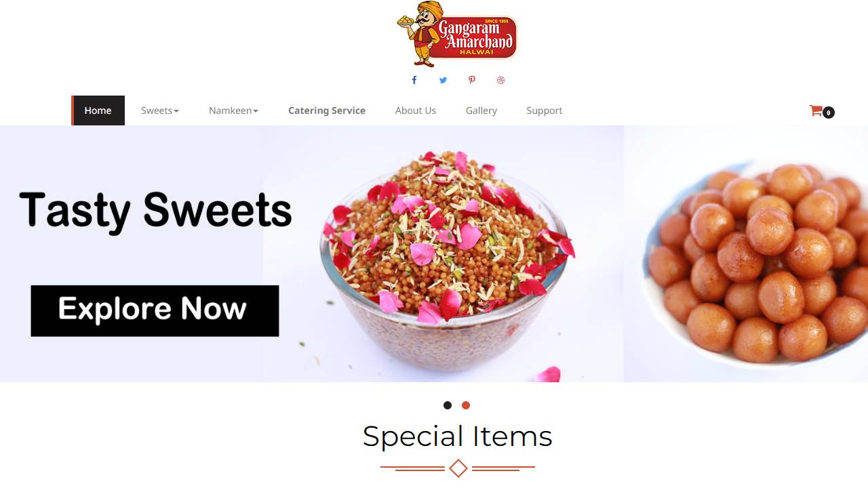Open the Twitter social icon

443,80
